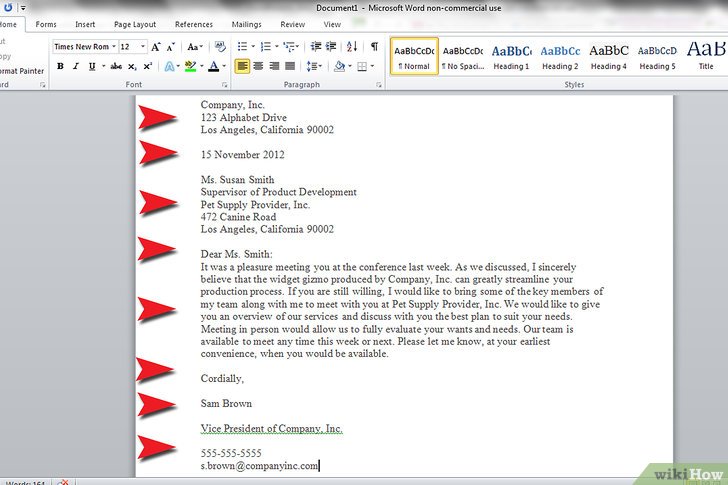Click the Clear Formatting icon
The height and width of the screenshot is (485, 728).
(220, 46)
